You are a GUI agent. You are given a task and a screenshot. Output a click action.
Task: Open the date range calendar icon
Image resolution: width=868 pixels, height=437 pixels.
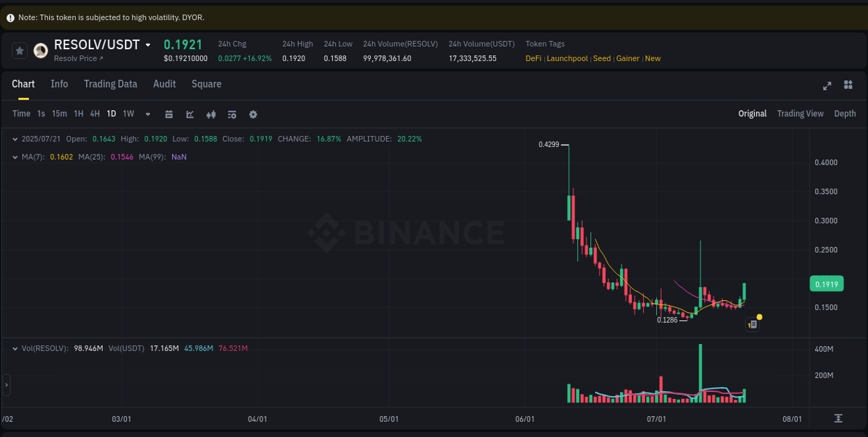169,114
